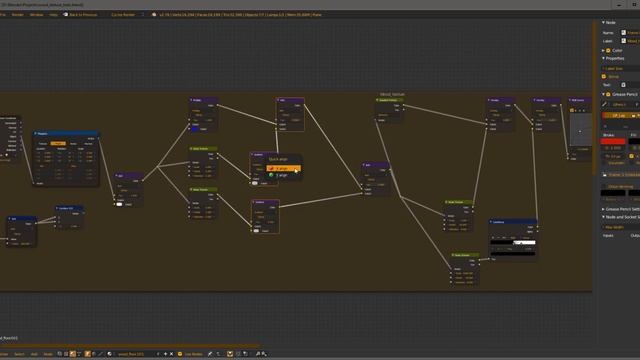Collapse the Properties panel section

pos(603,58)
